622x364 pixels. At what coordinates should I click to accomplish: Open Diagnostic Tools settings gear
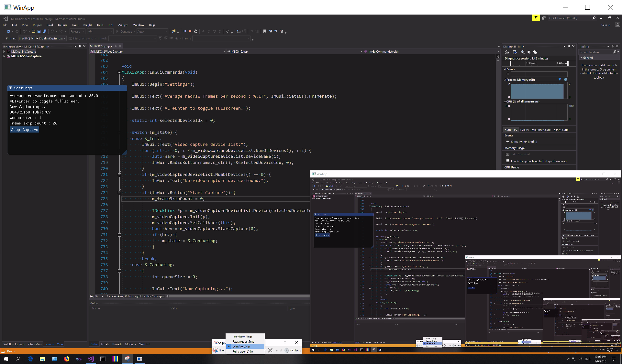[x=507, y=52]
